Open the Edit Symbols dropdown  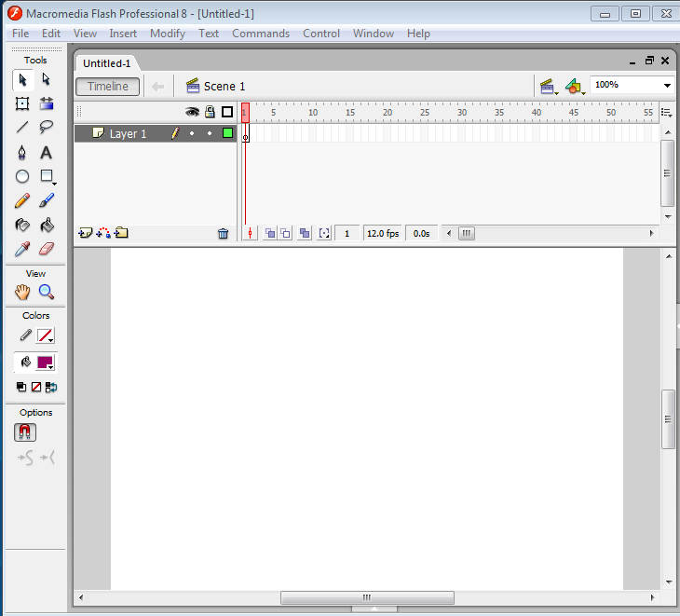(576, 87)
